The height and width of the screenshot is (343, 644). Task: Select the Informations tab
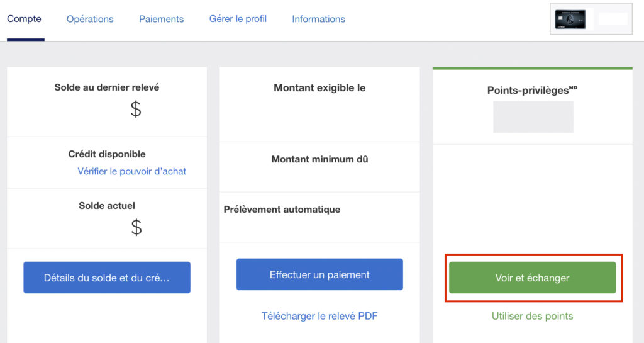pos(318,19)
